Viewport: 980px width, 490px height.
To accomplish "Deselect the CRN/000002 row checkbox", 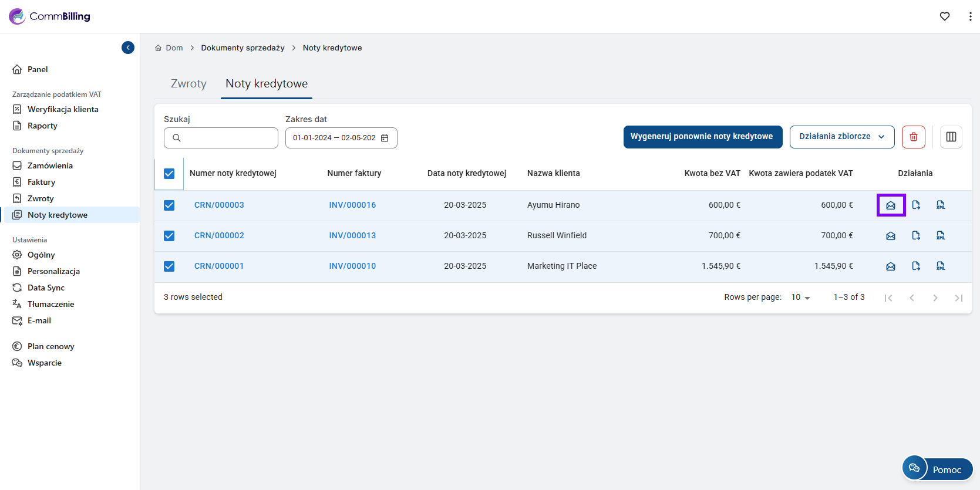I will tap(169, 236).
